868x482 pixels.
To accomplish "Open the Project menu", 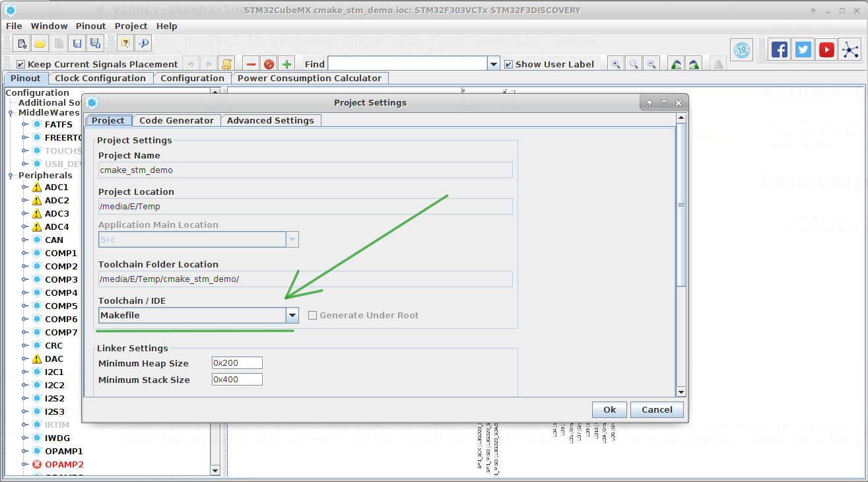I will coord(131,26).
